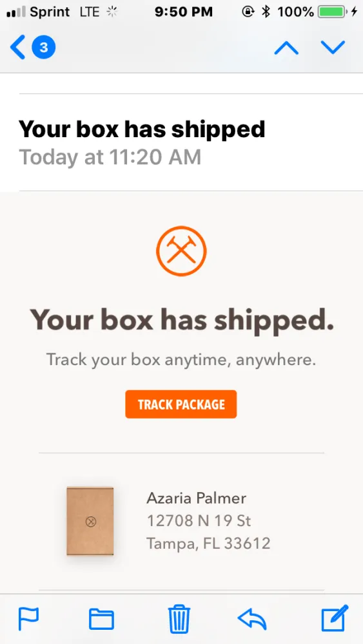This screenshot has height=644, width=363.
Task: Tap the 9:50 PM status bar clock
Action: click(184, 12)
